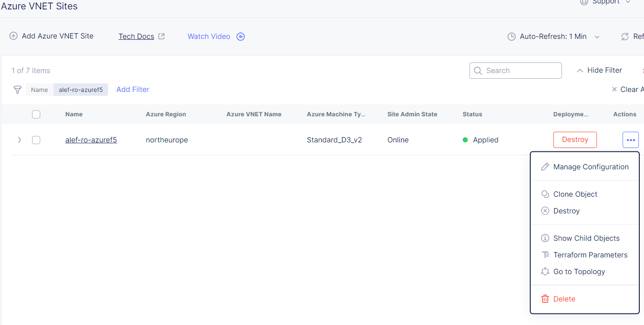The image size is (644, 325).
Task: Click inside the Search input field
Action: [x=515, y=71]
